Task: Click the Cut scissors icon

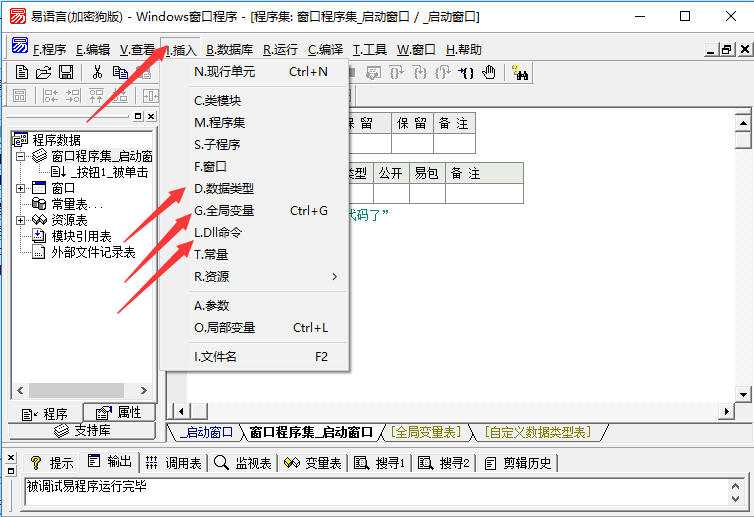Action: click(98, 72)
